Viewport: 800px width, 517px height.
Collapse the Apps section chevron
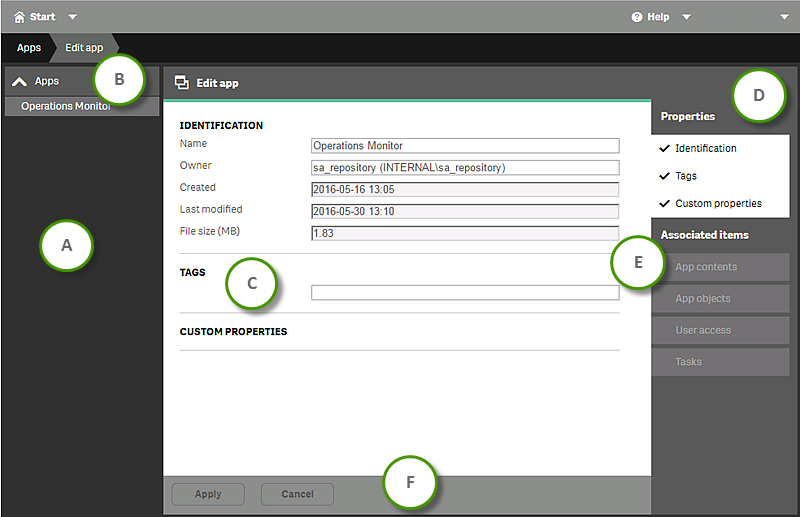[x=19, y=82]
